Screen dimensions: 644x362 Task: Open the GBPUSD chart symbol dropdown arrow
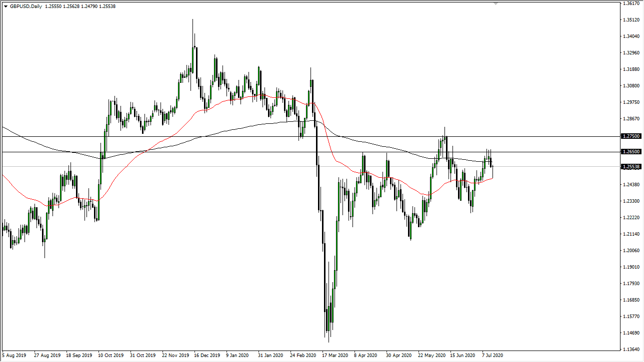[5, 6]
